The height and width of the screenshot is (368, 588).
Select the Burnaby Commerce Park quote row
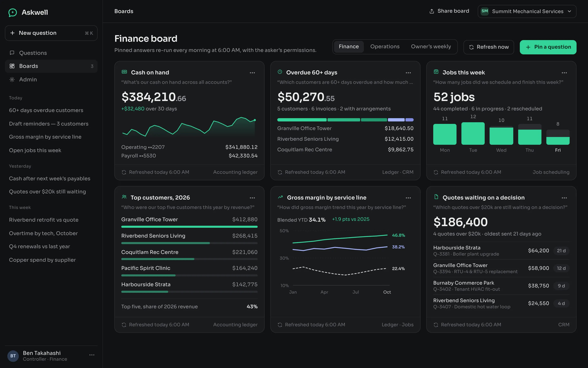pos(501,286)
